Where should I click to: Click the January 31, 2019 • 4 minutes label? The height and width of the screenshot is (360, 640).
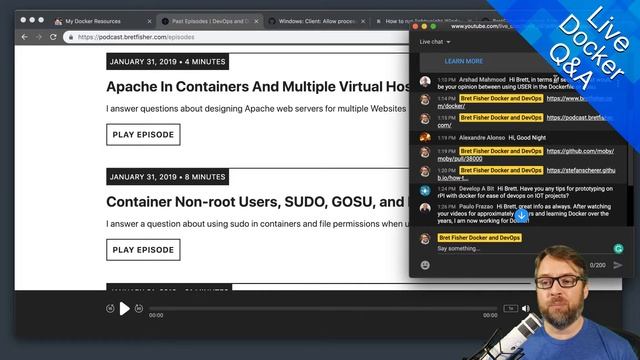(167, 62)
